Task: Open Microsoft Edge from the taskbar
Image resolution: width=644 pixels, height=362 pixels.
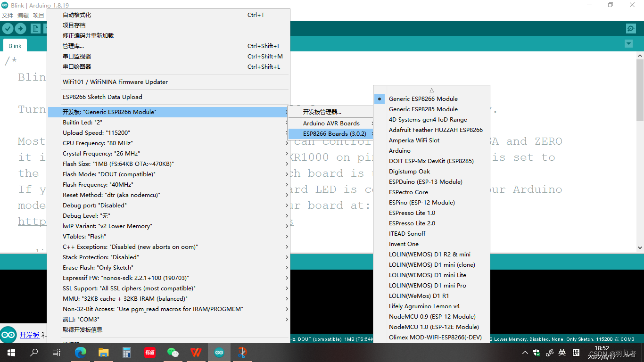Action: 81,353
